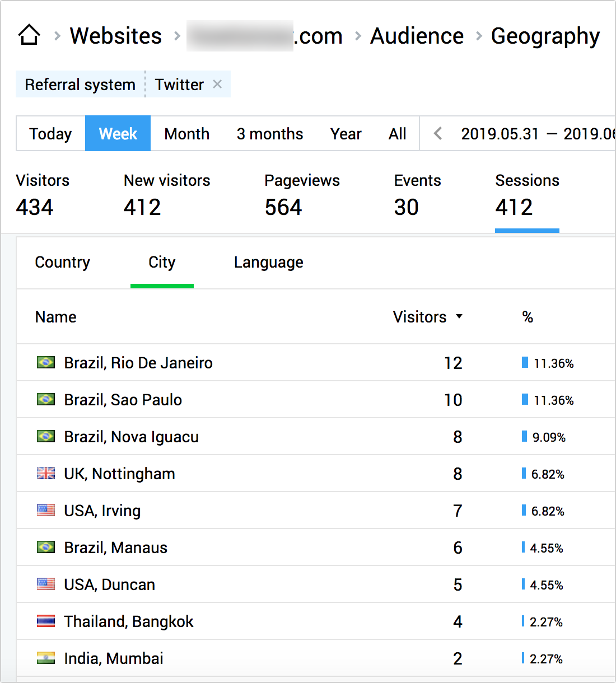Click the home icon in the breadcrumb
Screen dimensions: 616x683
tap(29, 35)
